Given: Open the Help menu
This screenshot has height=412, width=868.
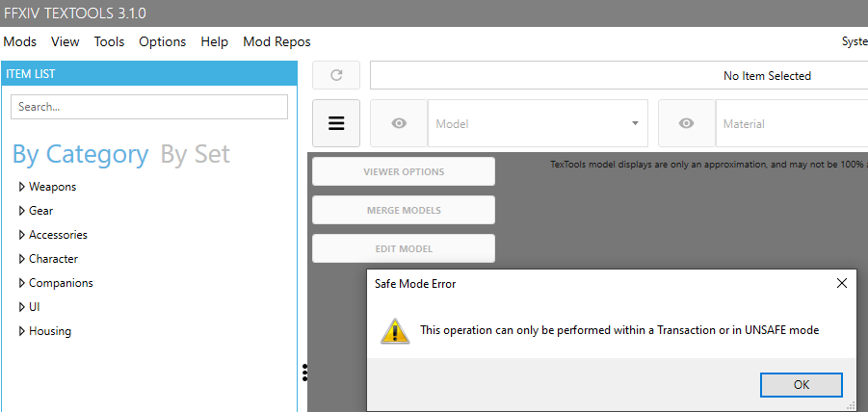Looking at the screenshot, I should click(214, 41).
